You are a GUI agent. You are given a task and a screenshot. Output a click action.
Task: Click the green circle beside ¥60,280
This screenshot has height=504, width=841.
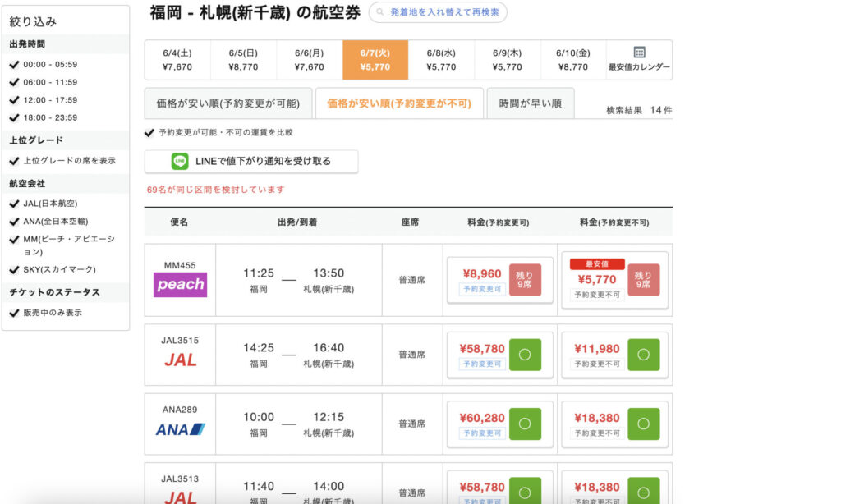pos(525,424)
